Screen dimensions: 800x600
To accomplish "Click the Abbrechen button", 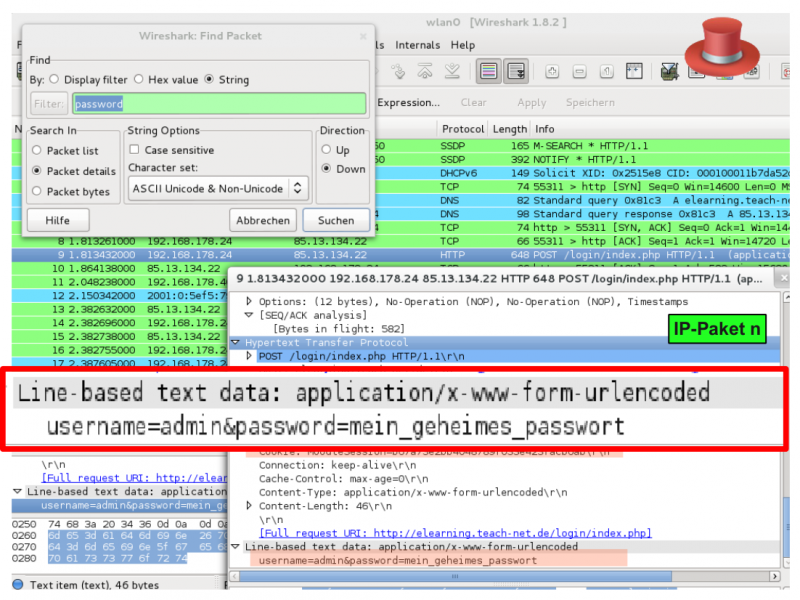I will pyautogui.click(x=263, y=220).
